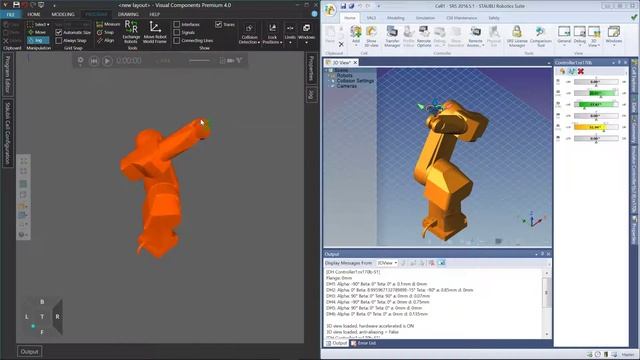Enable Signals checkbox in Show group

pyautogui.click(x=177, y=32)
